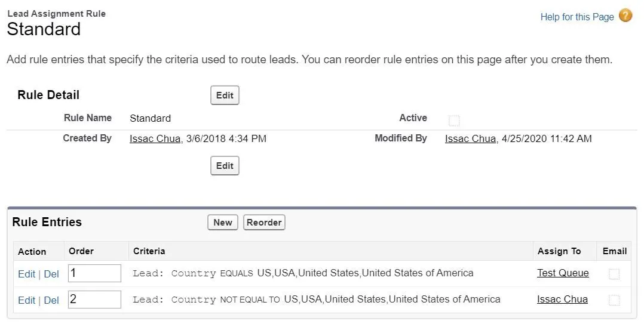Focus the order field containing 2
Image resolution: width=644 pixels, height=327 pixels.
pos(94,300)
